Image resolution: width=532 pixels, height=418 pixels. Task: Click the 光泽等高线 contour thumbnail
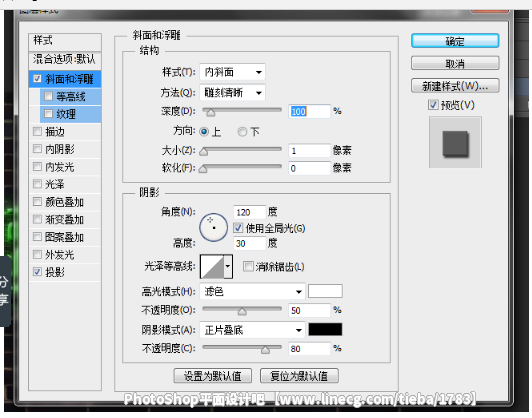tap(212, 267)
